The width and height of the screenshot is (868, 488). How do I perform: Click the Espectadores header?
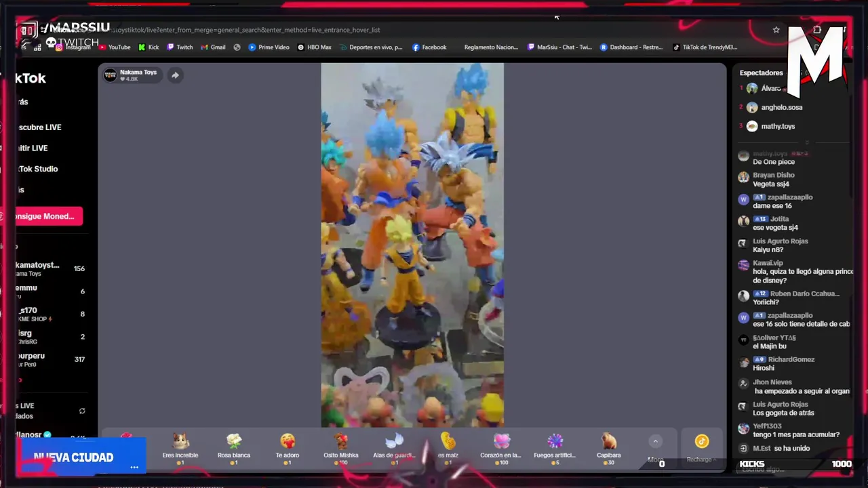[x=761, y=73]
